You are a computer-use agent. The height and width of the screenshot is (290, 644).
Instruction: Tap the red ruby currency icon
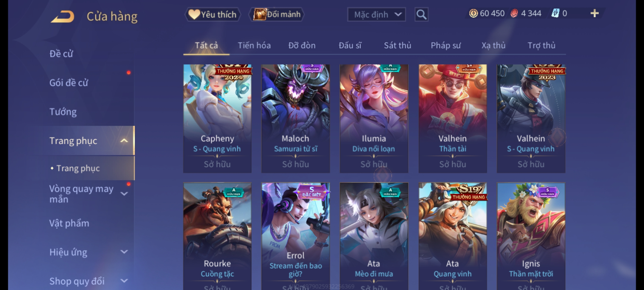(x=514, y=13)
